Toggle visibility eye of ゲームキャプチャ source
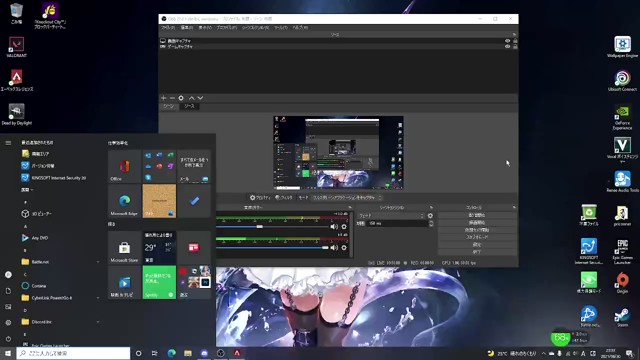Image resolution: width=640 pixels, height=360 pixels. [x=507, y=47]
